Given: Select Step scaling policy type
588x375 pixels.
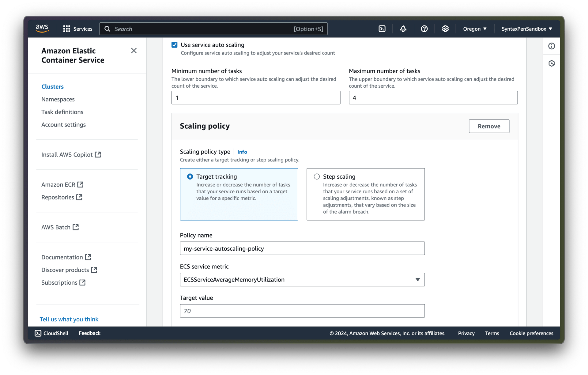Looking at the screenshot, I should pos(317,176).
